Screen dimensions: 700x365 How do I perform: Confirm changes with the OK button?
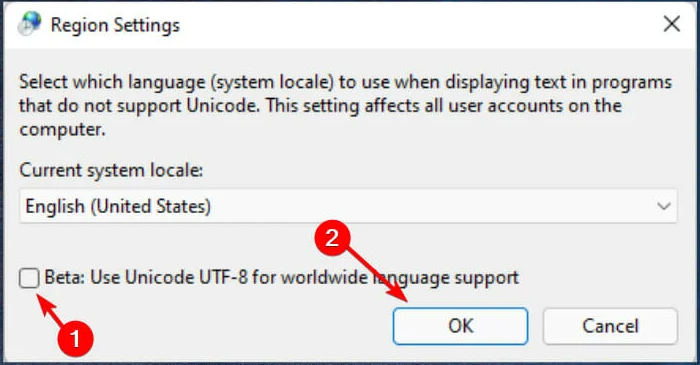tap(460, 326)
